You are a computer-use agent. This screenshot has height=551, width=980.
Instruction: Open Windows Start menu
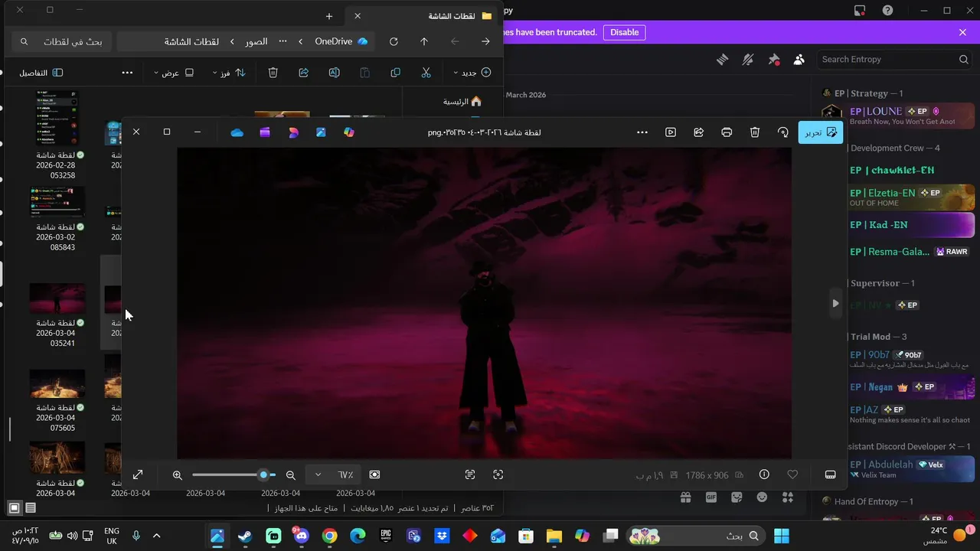tap(782, 536)
